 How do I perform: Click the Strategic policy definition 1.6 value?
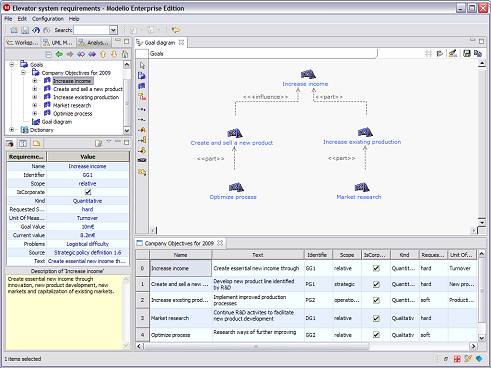(x=87, y=253)
